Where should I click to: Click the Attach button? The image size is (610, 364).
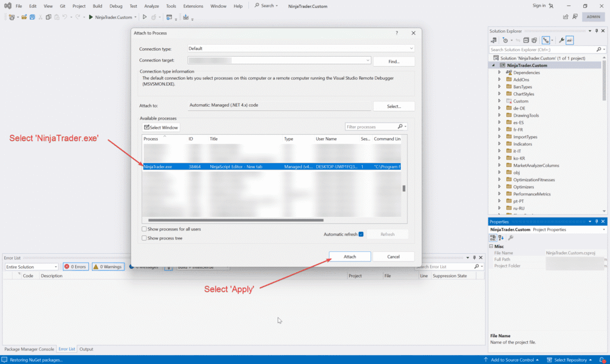[350, 257]
